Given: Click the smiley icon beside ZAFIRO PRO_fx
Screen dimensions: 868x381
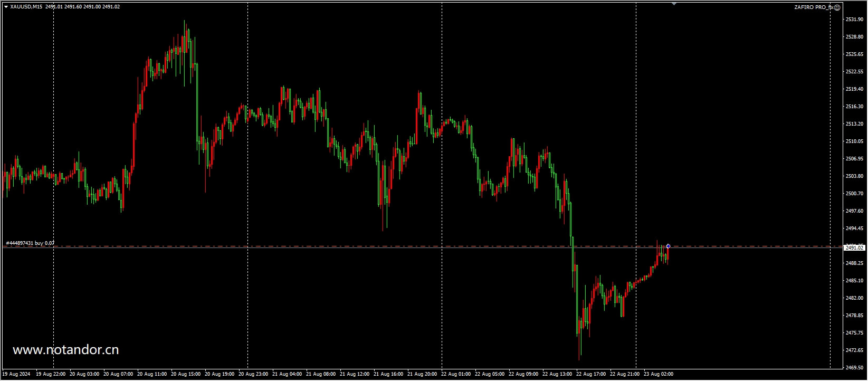Looking at the screenshot, I should tap(837, 7).
